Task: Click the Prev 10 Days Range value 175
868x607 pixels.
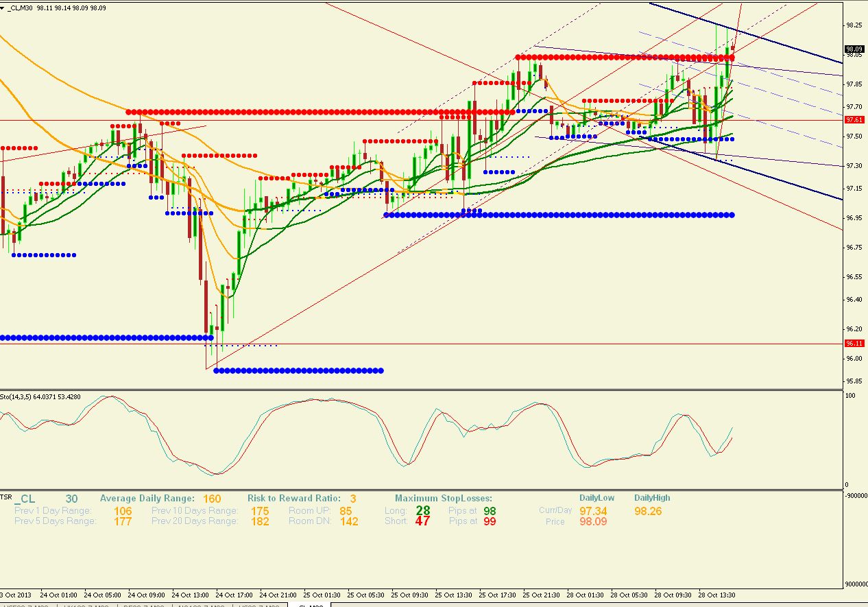Action: (261, 511)
